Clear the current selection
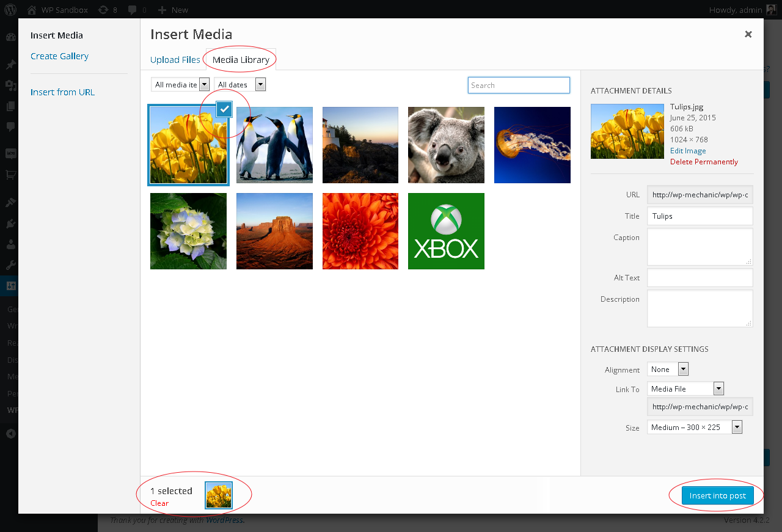Screen dimensions: 782x532 159,503
